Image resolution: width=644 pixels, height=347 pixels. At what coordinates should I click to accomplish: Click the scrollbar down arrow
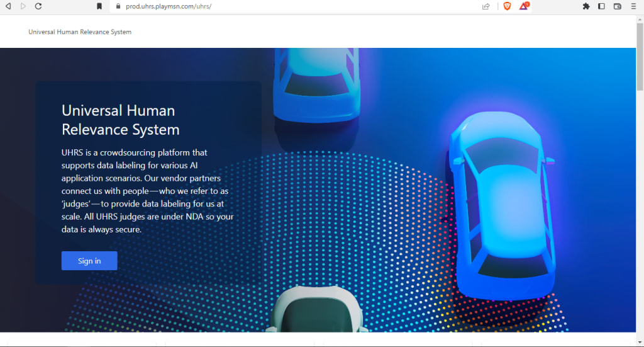[x=640, y=342]
